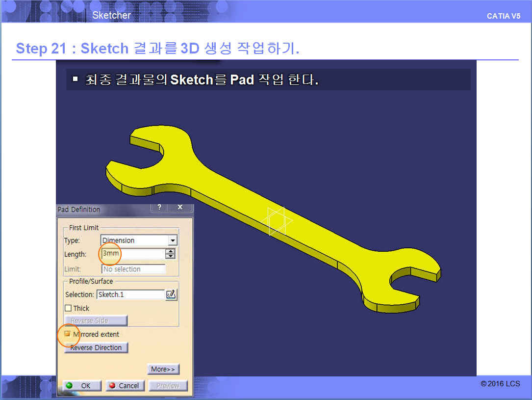The width and height of the screenshot is (532, 400).
Task: Click the Pad Definition title bar
Action: [x=103, y=210]
